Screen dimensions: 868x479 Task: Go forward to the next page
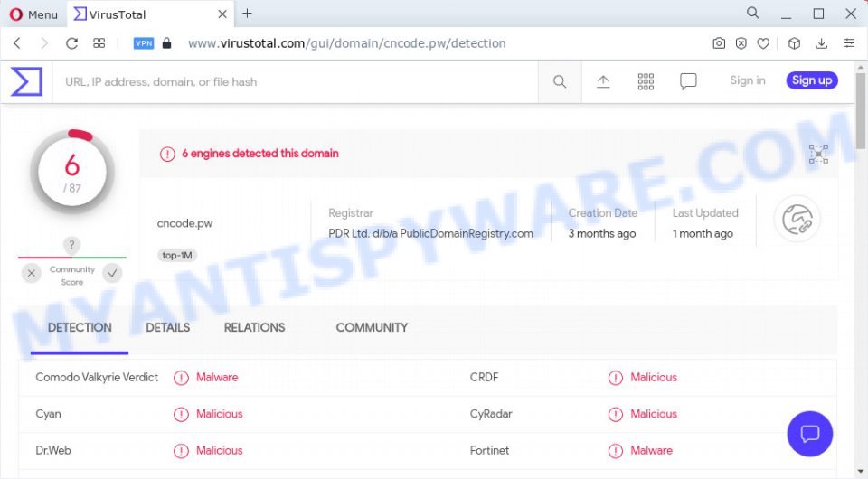[x=44, y=43]
